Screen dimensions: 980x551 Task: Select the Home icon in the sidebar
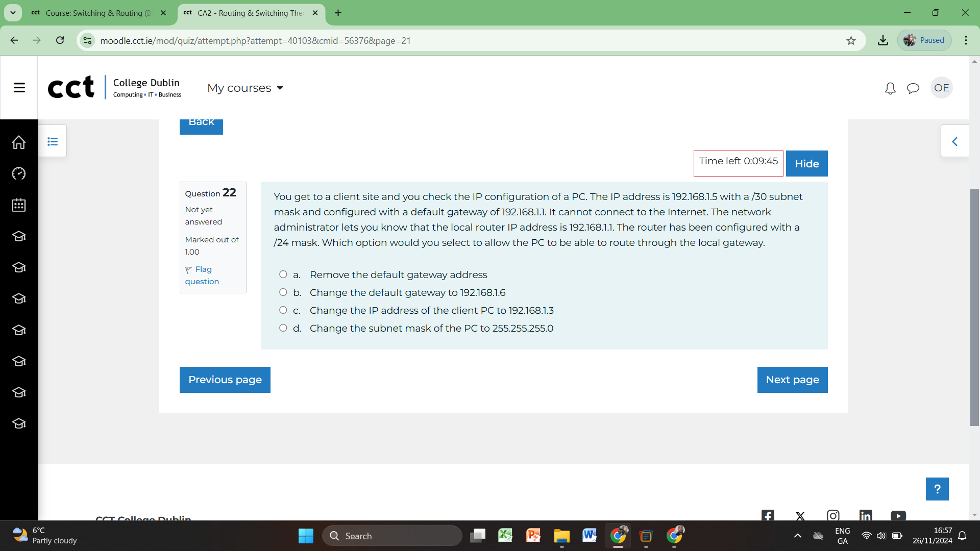pos(18,142)
